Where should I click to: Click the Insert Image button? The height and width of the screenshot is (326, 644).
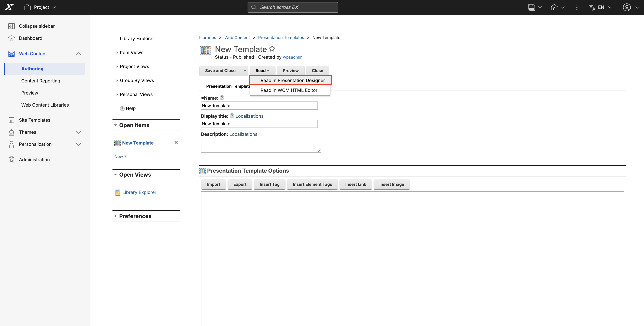coord(392,184)
